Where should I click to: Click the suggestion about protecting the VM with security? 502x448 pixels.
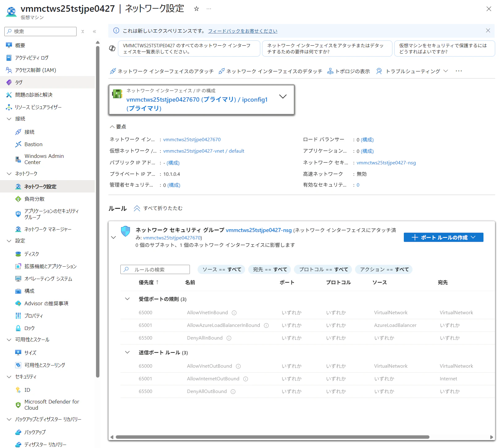click(445, 49)
